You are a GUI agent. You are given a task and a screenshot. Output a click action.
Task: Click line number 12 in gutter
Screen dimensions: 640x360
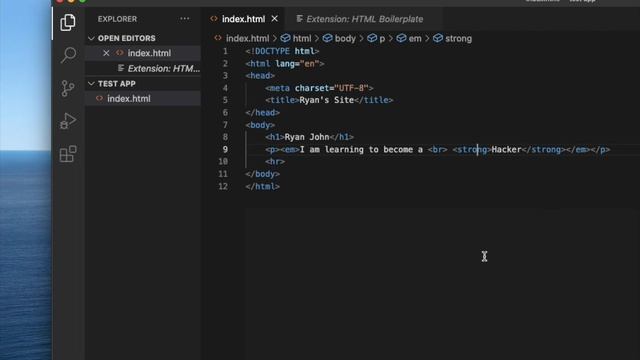[x=223, y=186]
